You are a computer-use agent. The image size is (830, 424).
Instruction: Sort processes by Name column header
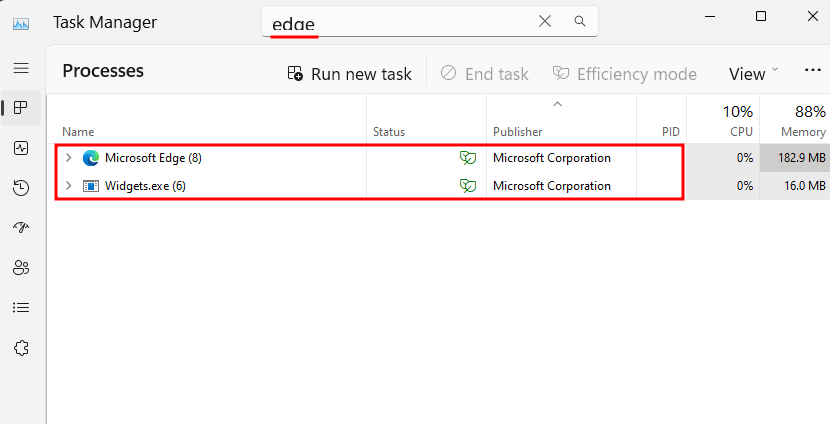[78, 132]
